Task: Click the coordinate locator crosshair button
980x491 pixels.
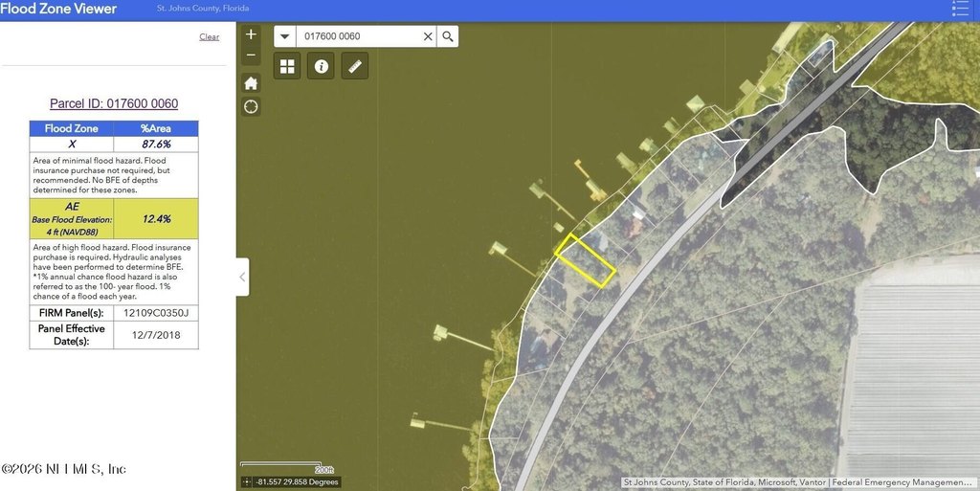Action: [248, 482]
